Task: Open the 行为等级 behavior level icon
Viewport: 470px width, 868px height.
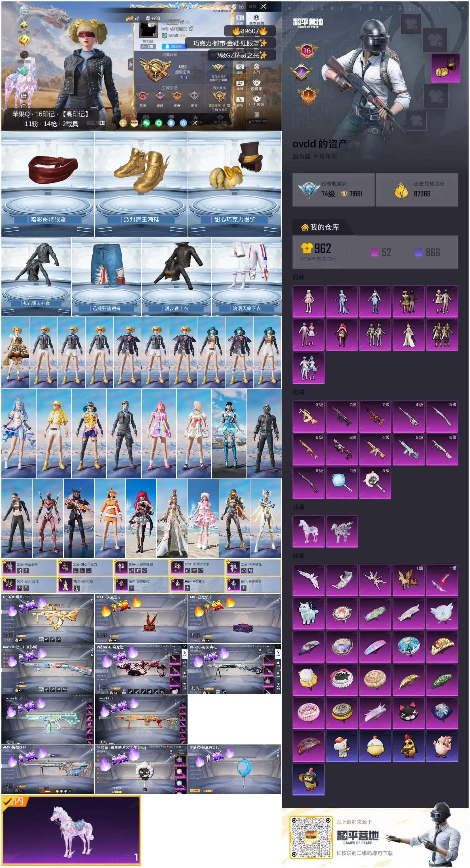Action: 257,100
